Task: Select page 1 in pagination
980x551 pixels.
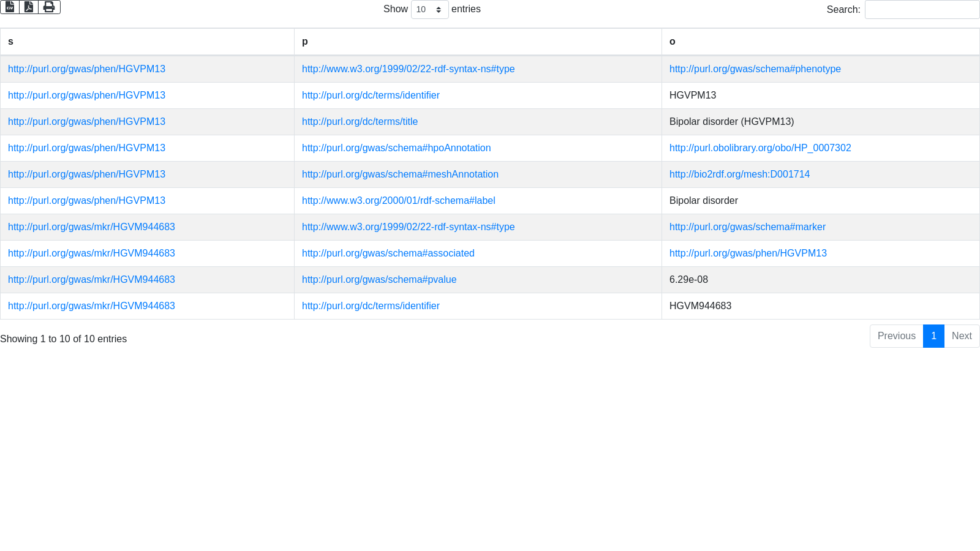Action: [933, 336]
